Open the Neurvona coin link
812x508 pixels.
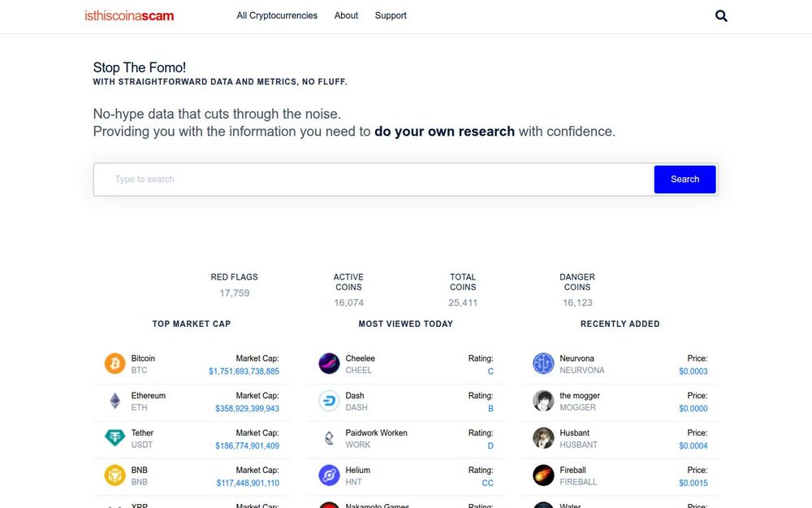pos(577,358)
